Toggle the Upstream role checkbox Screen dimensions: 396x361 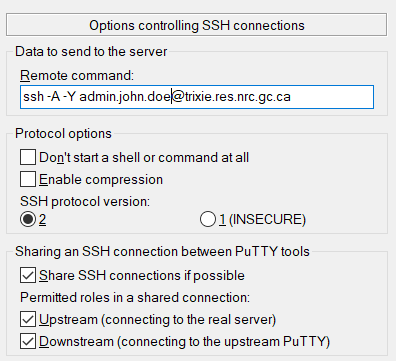coord(28,319)
